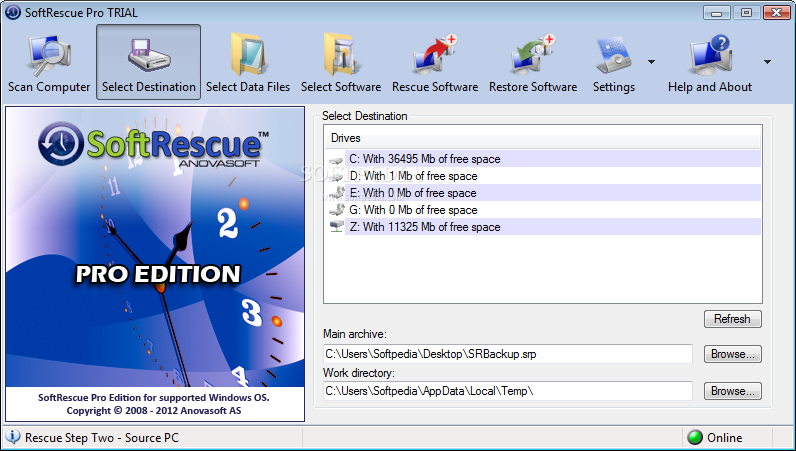Click the Rescue Software red arrow icon
796x451 pixels.
pyautogui.click(x=435, y=54)
